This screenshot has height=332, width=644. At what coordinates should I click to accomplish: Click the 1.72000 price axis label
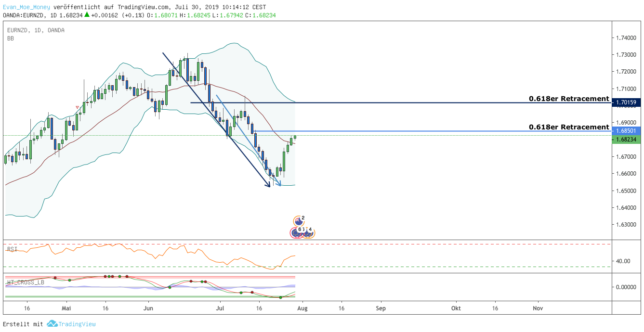627,72
